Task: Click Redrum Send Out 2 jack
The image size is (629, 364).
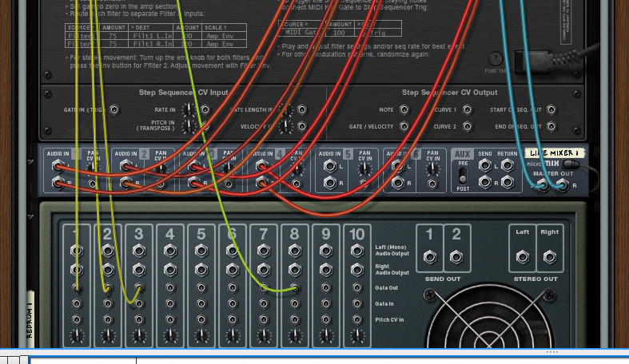Action: 456,257
